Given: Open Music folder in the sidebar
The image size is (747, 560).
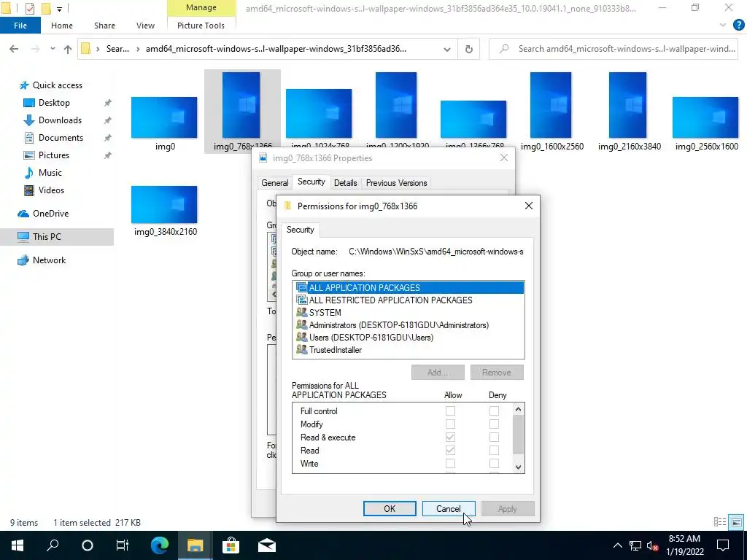Looking at the screenshot, I should 50,173.
